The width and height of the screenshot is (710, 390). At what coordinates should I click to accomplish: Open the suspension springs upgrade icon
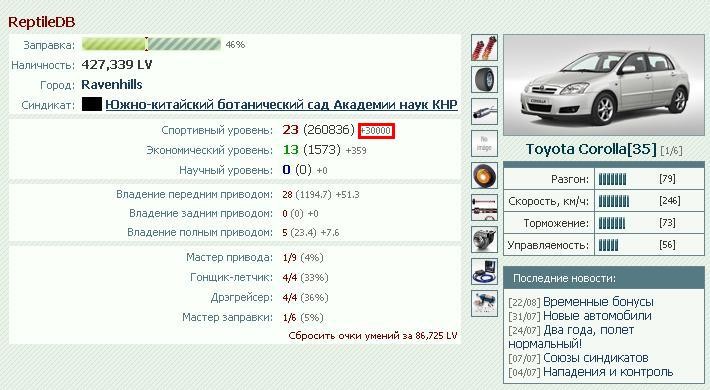[484, 48]
